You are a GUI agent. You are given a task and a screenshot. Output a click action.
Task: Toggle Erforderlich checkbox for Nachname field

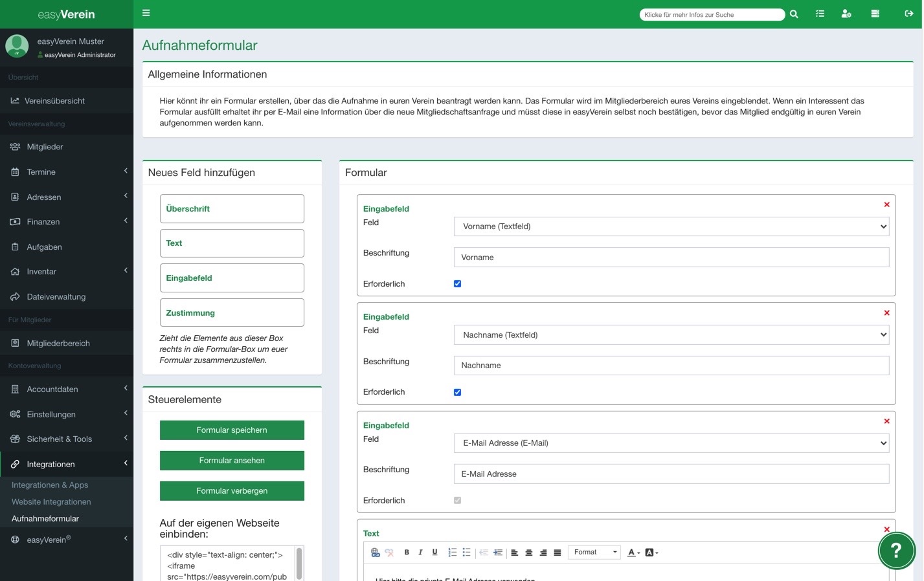[x=458, y=392]
